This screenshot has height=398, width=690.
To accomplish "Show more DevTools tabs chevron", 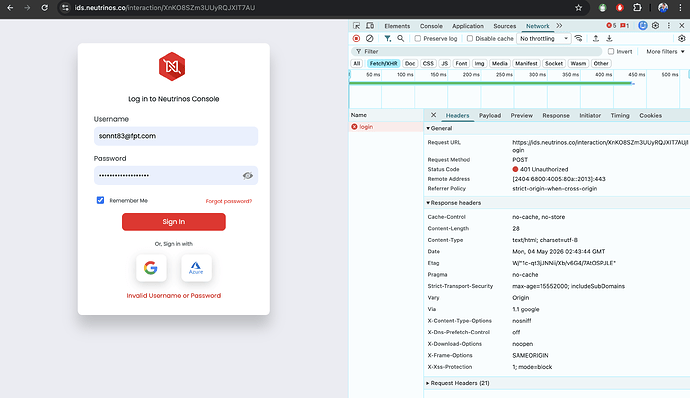I will 559,26.
